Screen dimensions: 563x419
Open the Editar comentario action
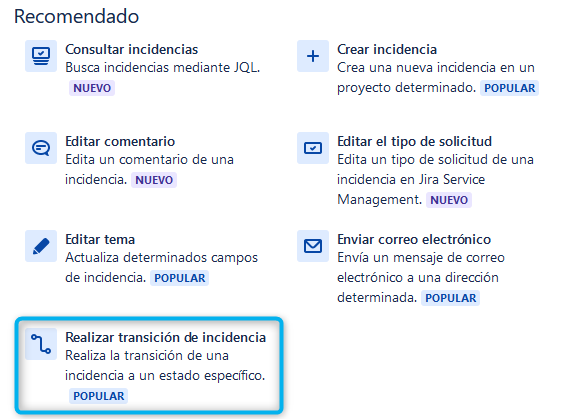pyautogui.click(x=120, y=141)
